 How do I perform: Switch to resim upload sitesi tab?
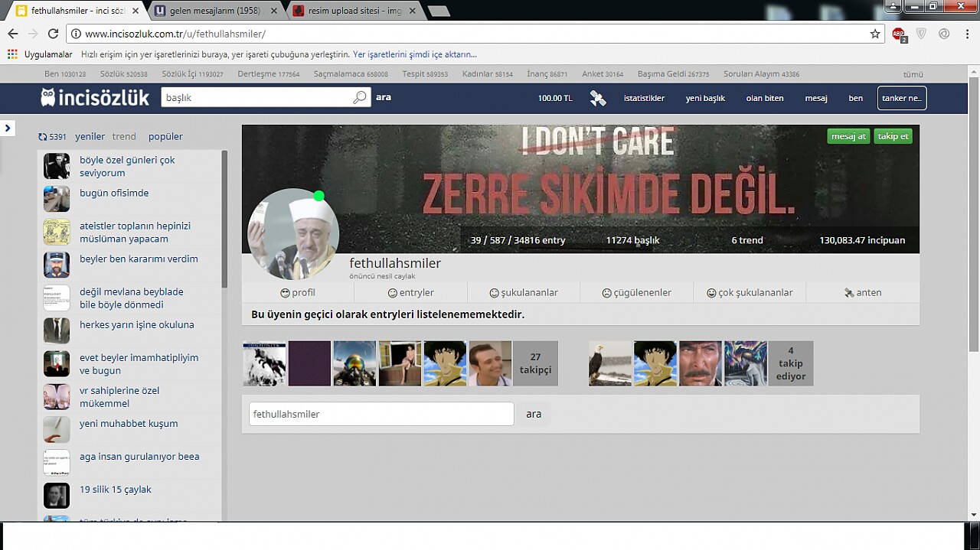354,11
